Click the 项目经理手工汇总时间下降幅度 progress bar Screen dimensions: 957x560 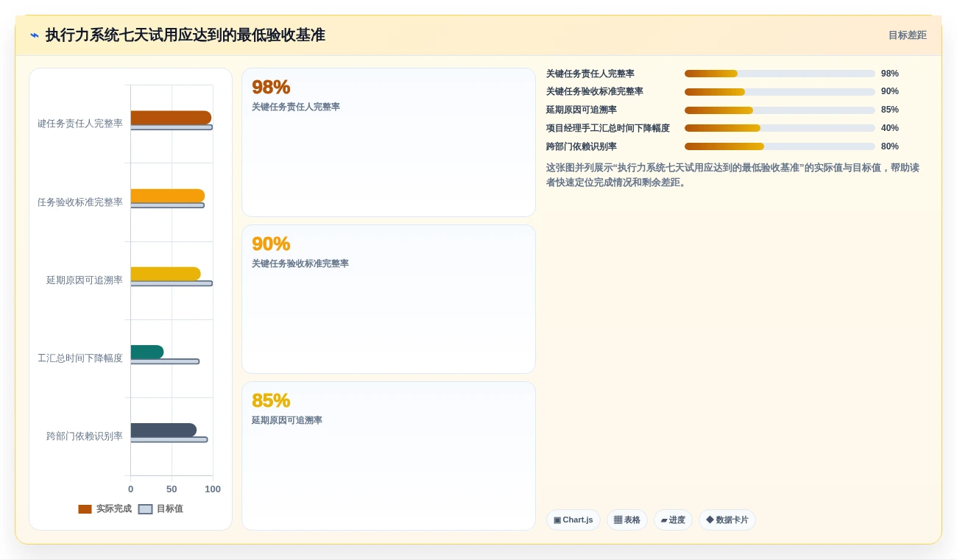[x=780, y=128]
